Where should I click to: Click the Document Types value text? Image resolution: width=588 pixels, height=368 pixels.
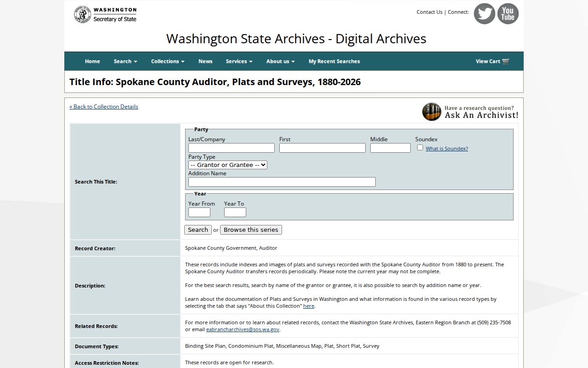coord(282,346)
